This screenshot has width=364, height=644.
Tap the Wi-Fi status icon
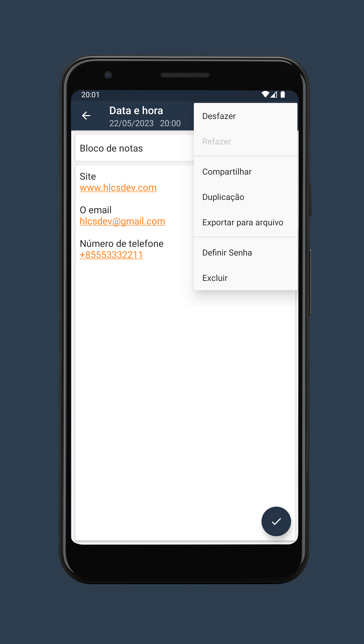pos(265,94)
